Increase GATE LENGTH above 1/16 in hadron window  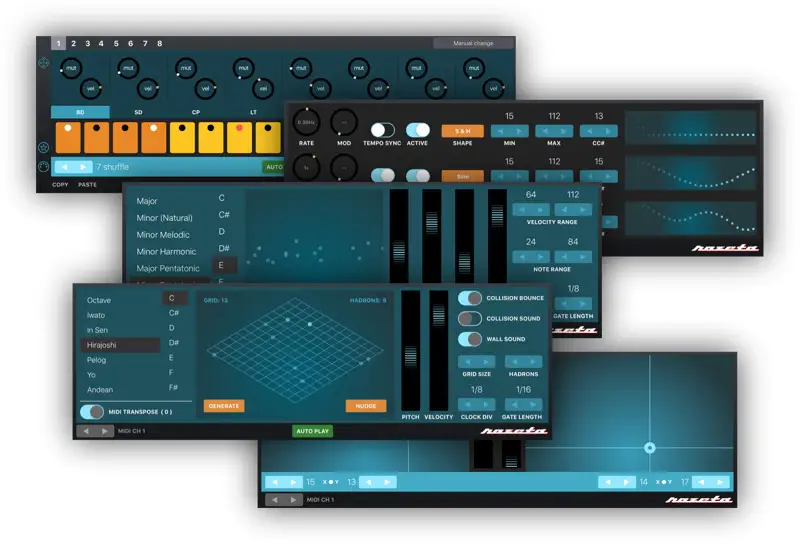pyautogui.click(x=533, y=405)
